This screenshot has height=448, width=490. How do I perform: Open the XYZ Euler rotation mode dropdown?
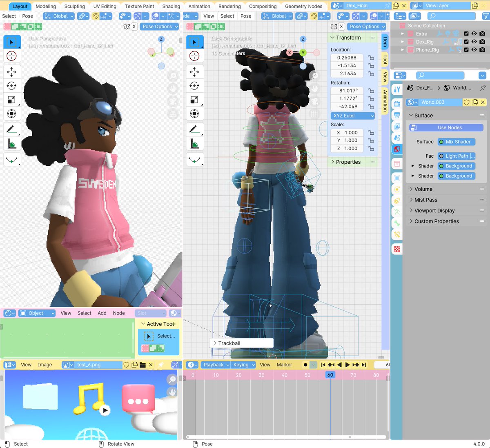pyautogui.click(x=353, y=116)
